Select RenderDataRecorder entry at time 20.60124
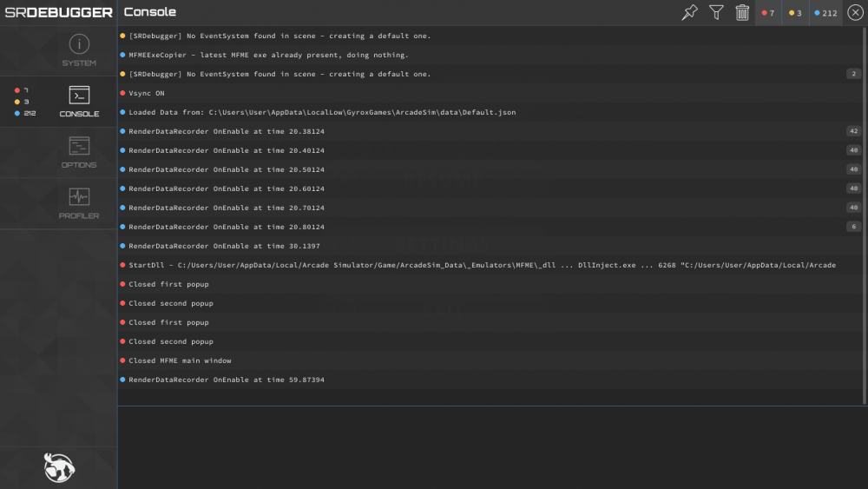Viewport: 868px width, 489px height. click(x=489, y=188)
